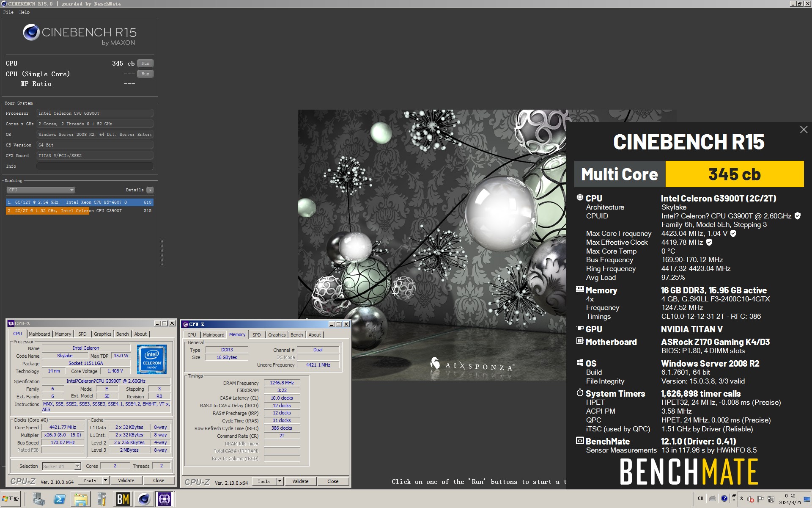Click Close button in right CPU-Z window

(333, 481)
